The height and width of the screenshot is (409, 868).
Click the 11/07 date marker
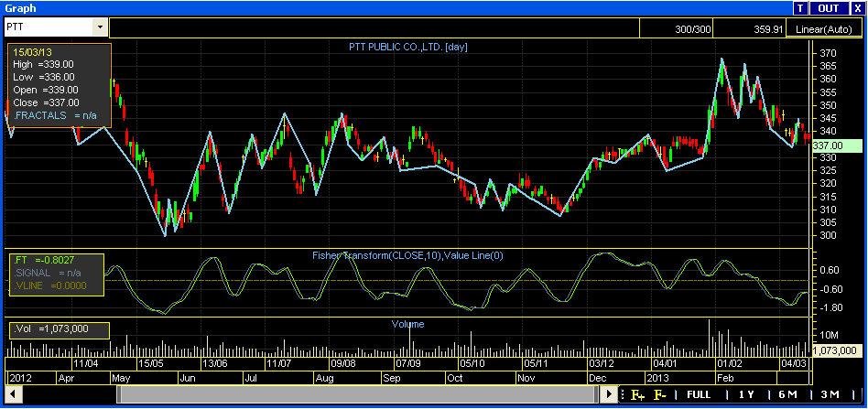pyautogui.click(x=279, y=364)
